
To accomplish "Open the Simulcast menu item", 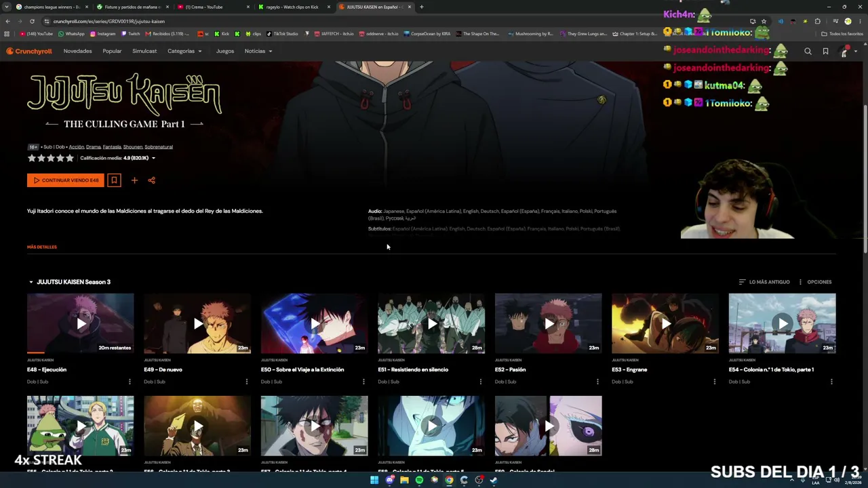I will (144, 51).
